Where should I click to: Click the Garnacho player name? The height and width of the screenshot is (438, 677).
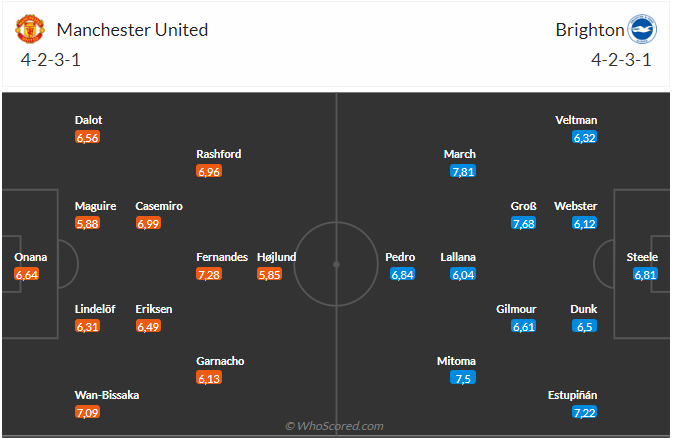pos(220,361)
